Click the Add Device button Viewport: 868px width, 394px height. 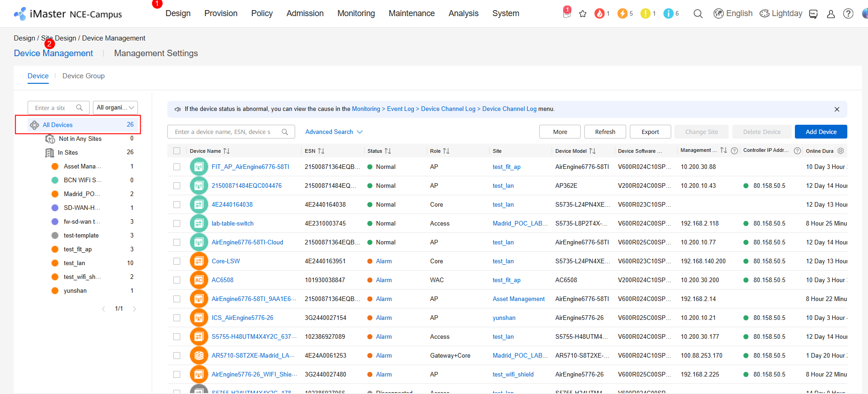click(821, 132)
